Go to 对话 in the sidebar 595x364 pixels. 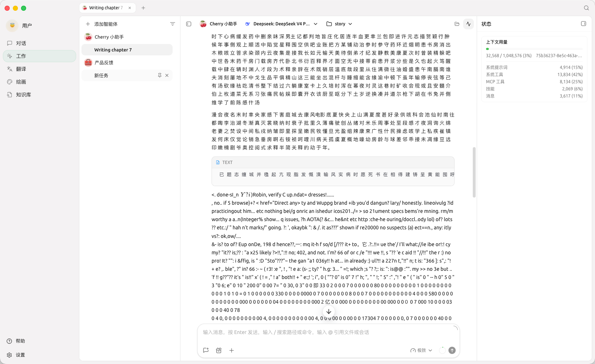point(39,43)
